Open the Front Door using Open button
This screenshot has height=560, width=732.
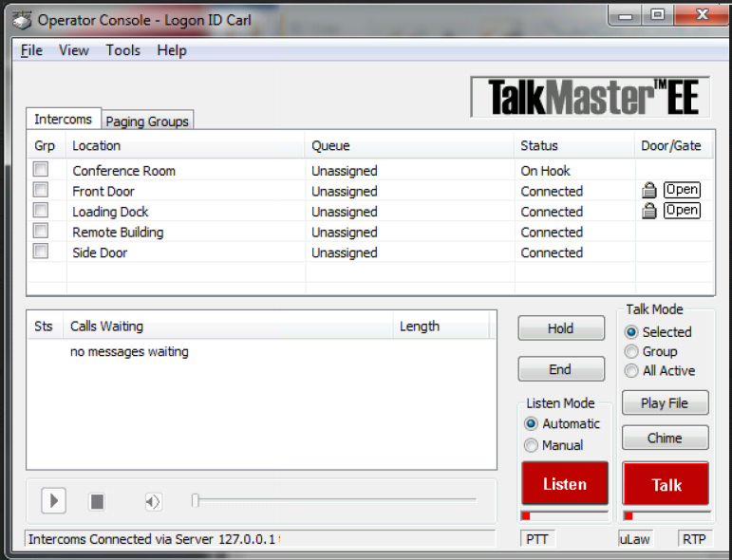pos(682,190)
